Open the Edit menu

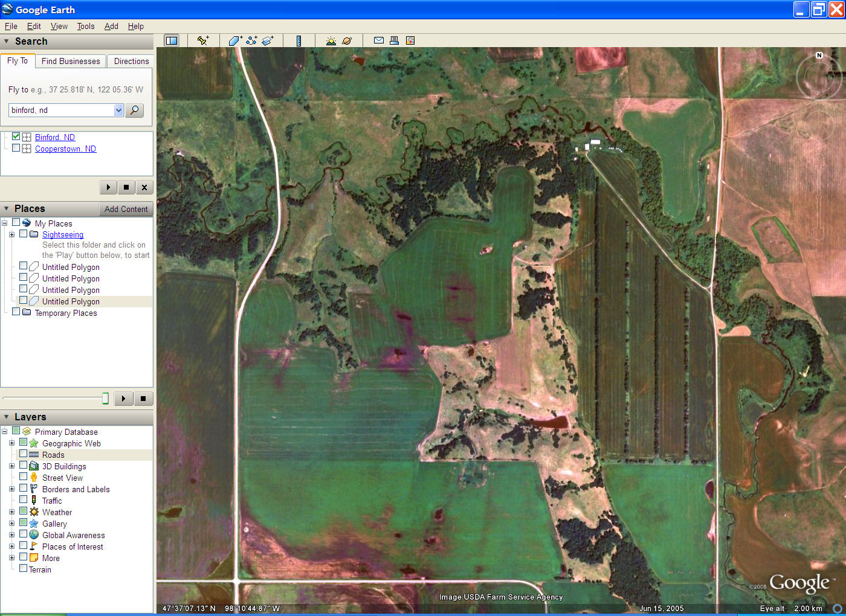coord(34,26)
